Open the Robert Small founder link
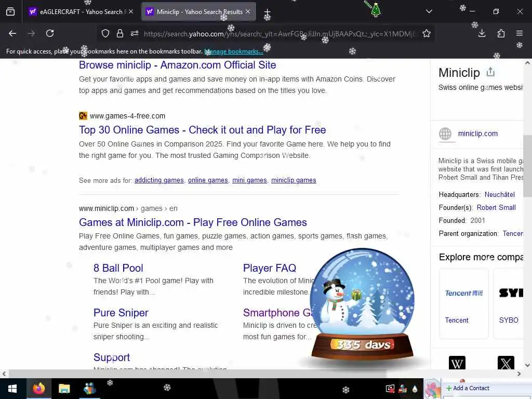 click(x=496, y=207)
